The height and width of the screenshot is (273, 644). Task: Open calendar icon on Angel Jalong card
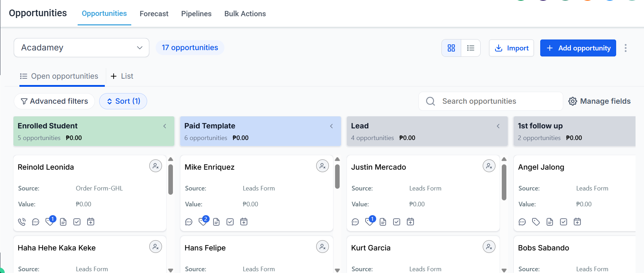pos(577,222)
